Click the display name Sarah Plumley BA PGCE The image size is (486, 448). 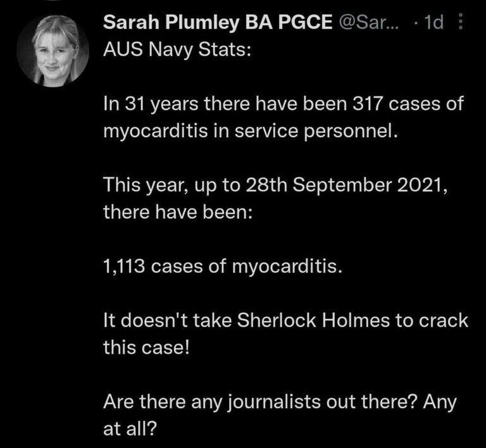[x=218, y=22]
